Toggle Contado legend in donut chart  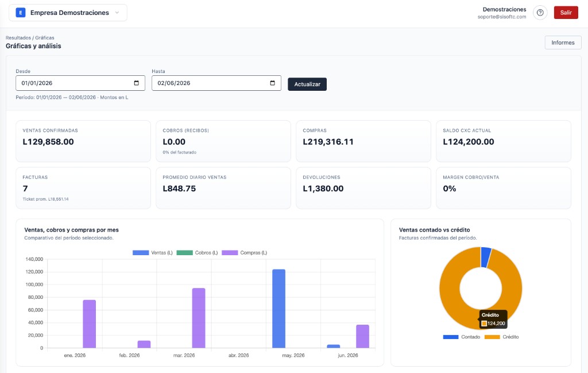point(461,337)
